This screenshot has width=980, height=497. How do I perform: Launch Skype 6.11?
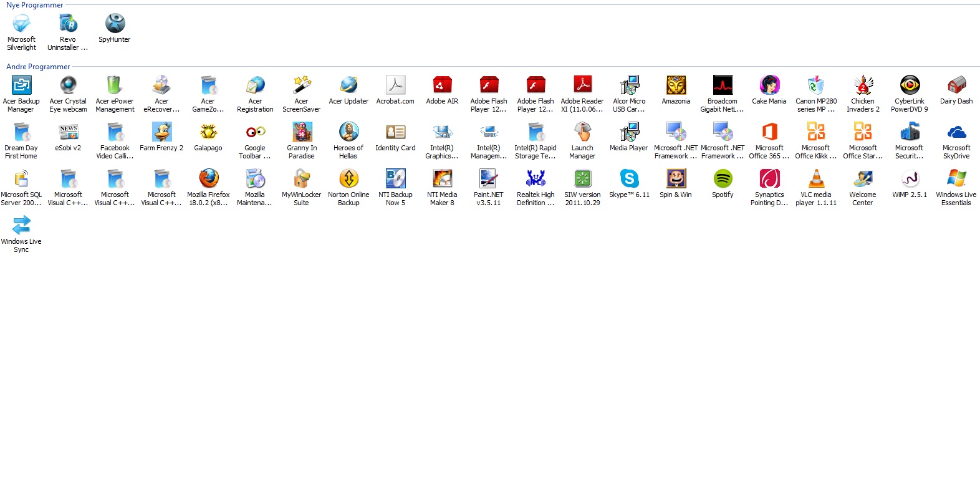(x=629, y=178)
